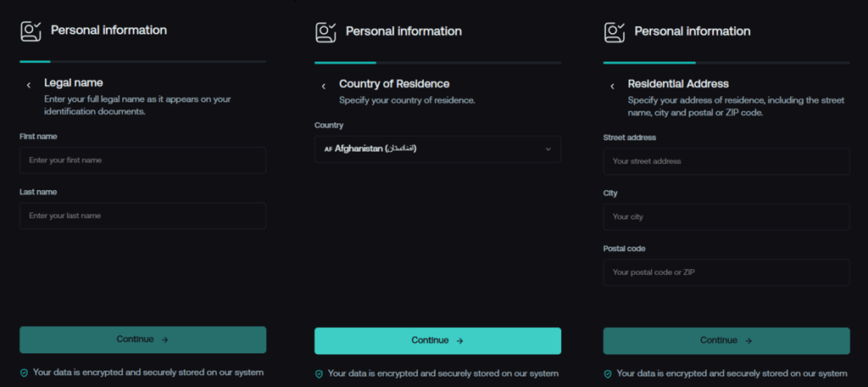Image resolution: width=868 pixels, height=387 pixels.
Task: Click shield icon under Residential Address Continue button
Action: (607, 374)
